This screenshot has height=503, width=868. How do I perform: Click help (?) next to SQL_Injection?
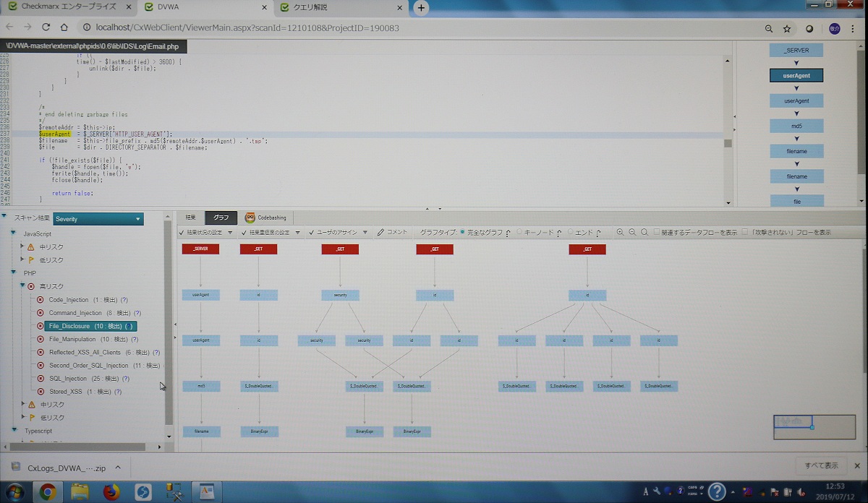click(125, 379)
